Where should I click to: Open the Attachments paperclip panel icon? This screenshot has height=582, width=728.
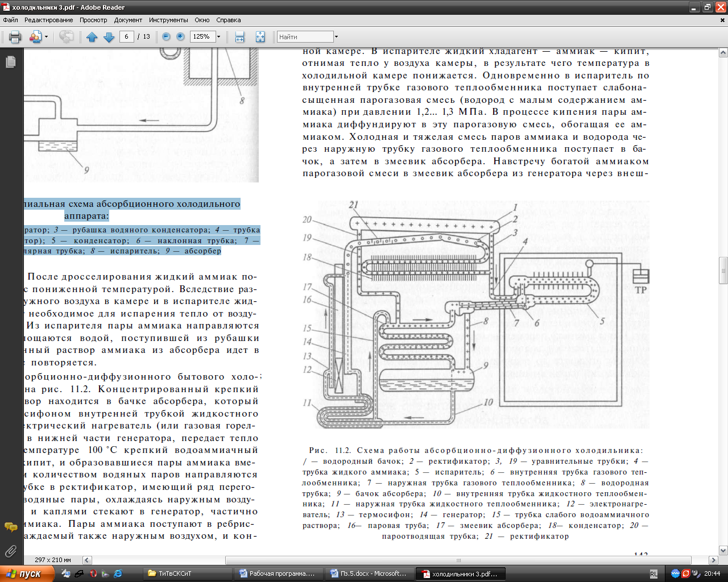point(11,551)
